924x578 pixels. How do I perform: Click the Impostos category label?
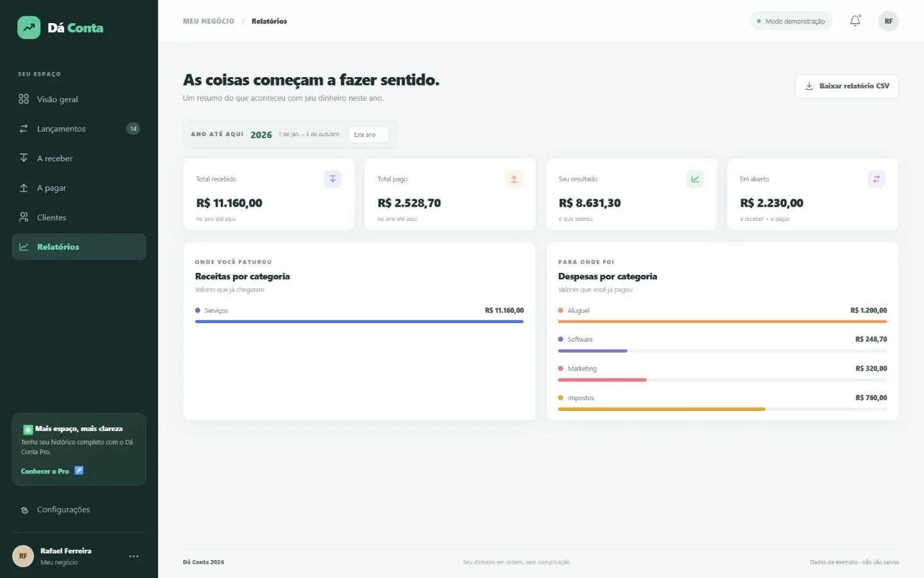click(581, 398)
